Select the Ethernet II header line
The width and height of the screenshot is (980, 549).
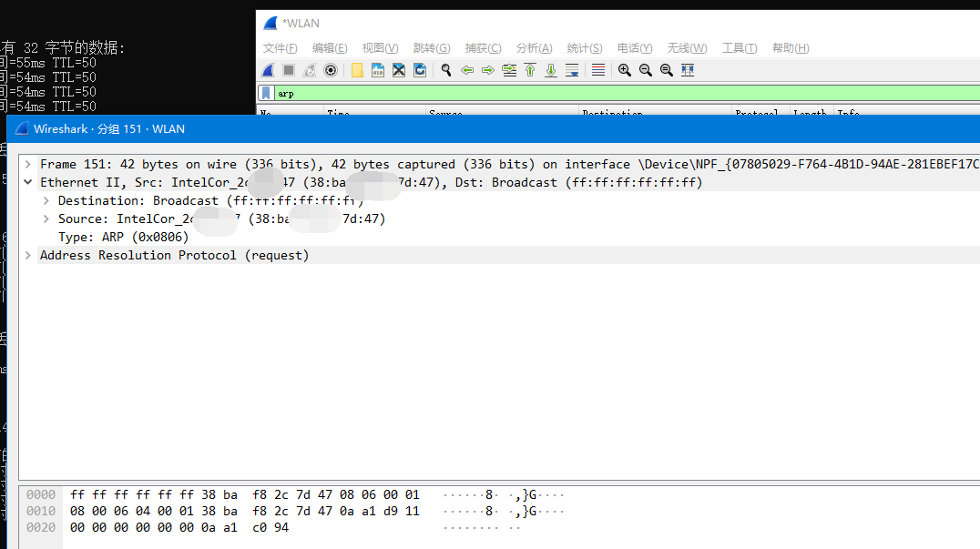[x=509, y=182]
